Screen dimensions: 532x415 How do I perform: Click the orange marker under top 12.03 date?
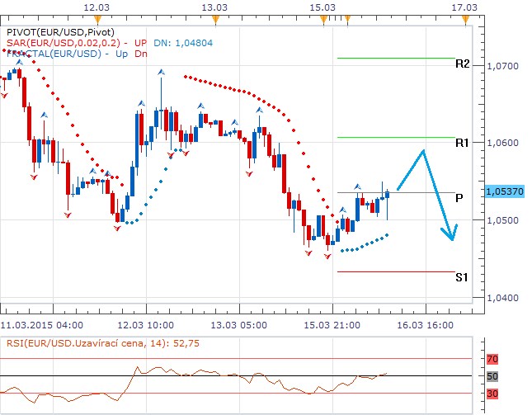click(98, 18)
